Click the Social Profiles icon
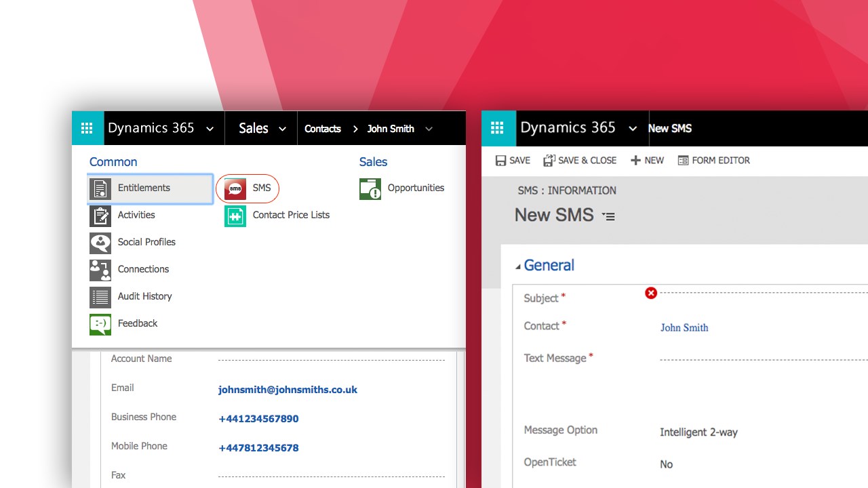 [100, 243]
